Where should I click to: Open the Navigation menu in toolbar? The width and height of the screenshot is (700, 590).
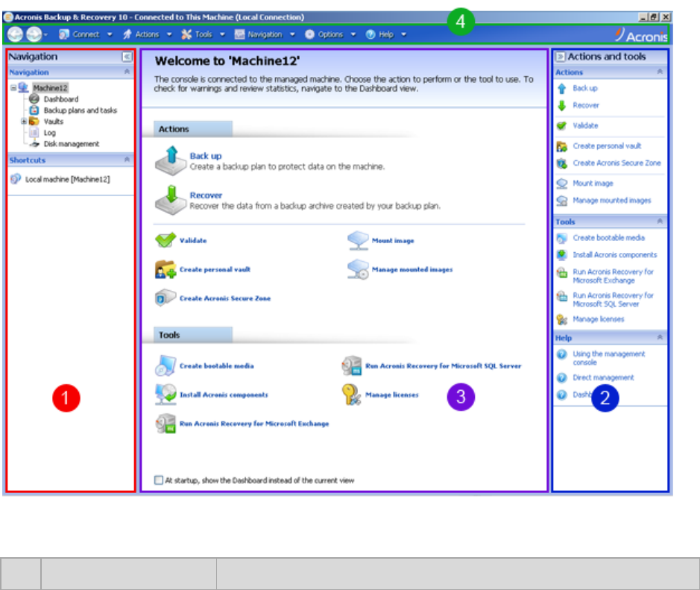265,34
